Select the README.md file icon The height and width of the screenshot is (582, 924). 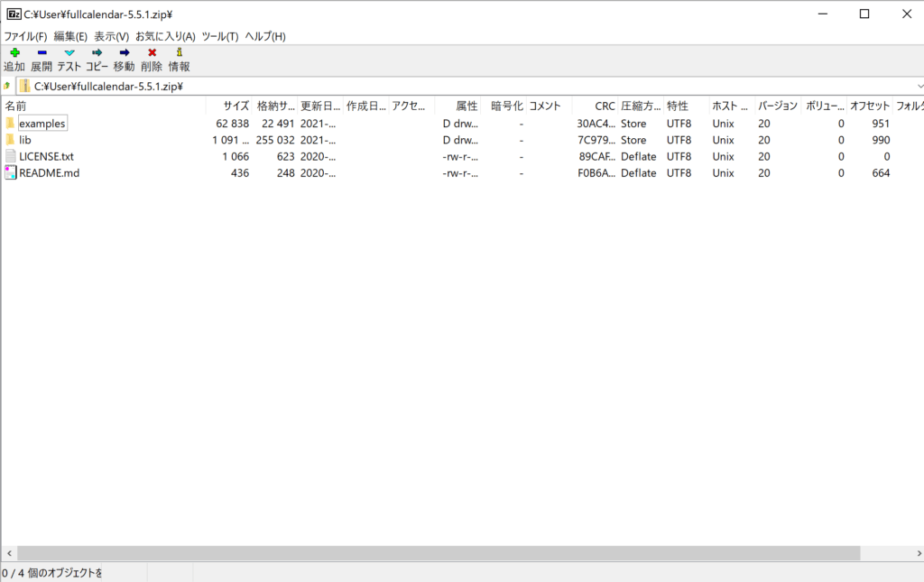(x=10, y=172)
